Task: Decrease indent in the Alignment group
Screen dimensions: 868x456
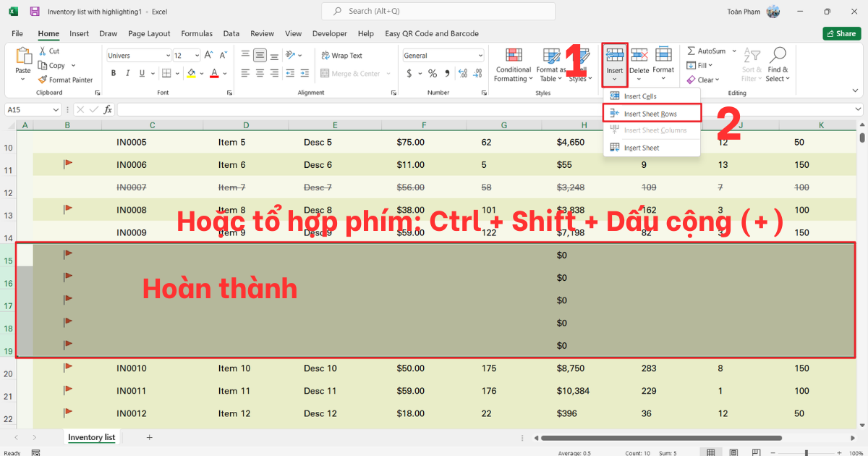Action: [291, 73]
